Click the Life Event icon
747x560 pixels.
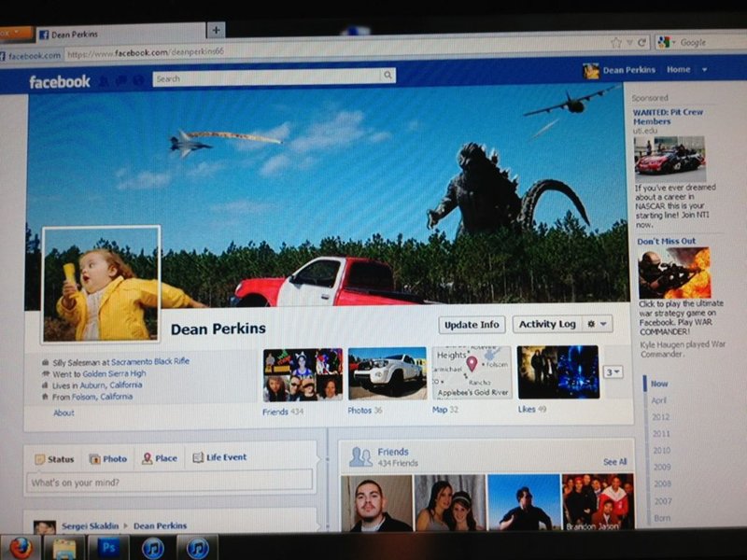[x=198, y=457]
